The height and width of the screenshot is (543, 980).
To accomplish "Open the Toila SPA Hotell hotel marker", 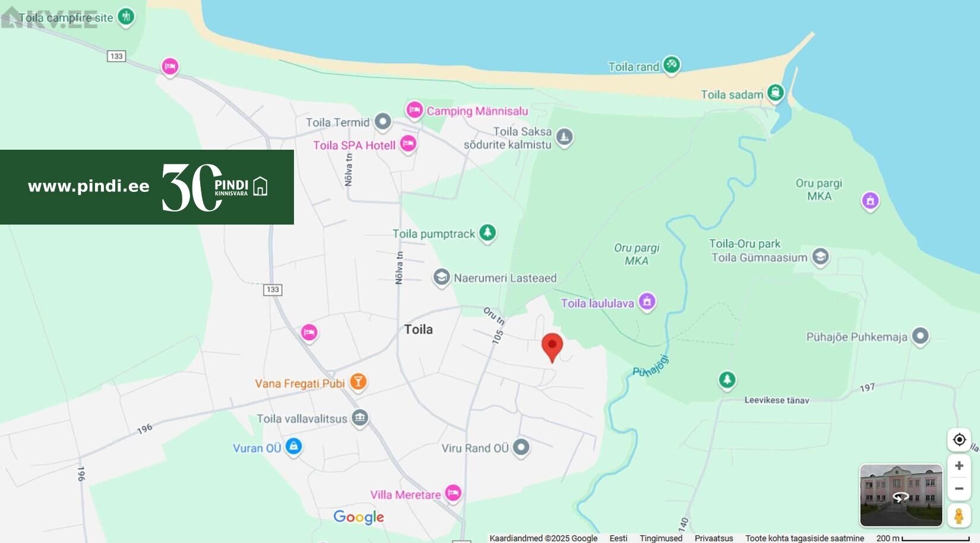I will coord(408,144).
